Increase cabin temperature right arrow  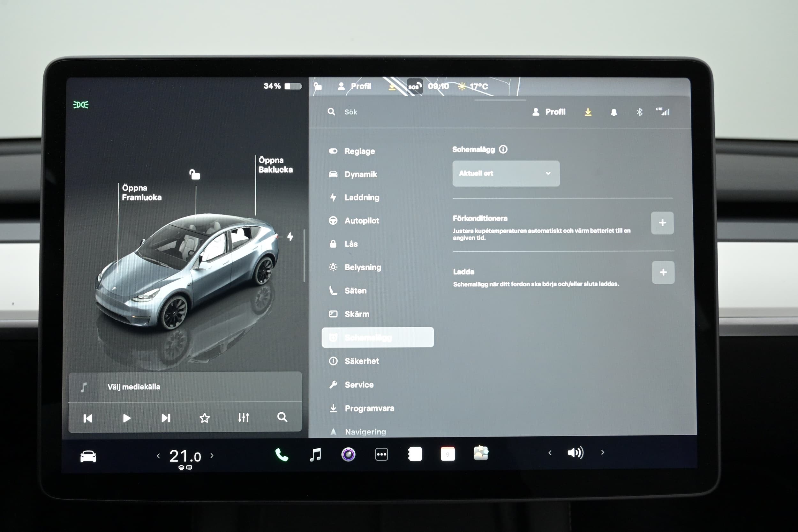[x=212, y=456]
